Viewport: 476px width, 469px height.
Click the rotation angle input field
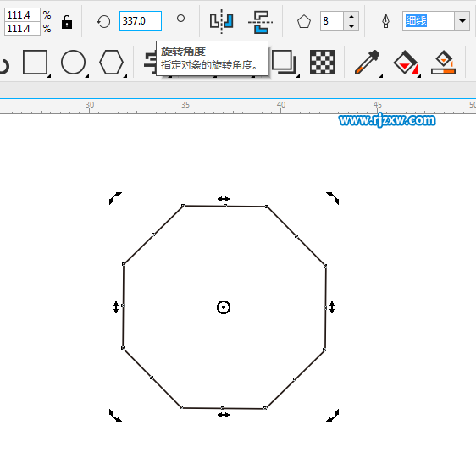141,21
